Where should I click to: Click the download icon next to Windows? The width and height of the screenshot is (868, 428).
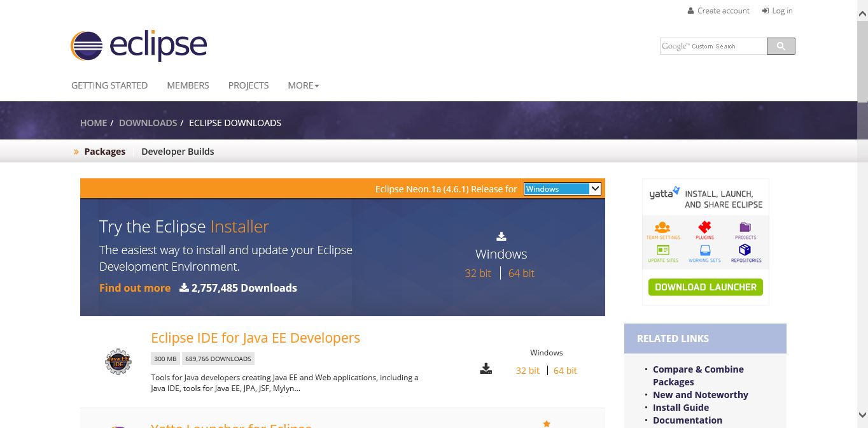pyautogui.click(x=501, y=236)
